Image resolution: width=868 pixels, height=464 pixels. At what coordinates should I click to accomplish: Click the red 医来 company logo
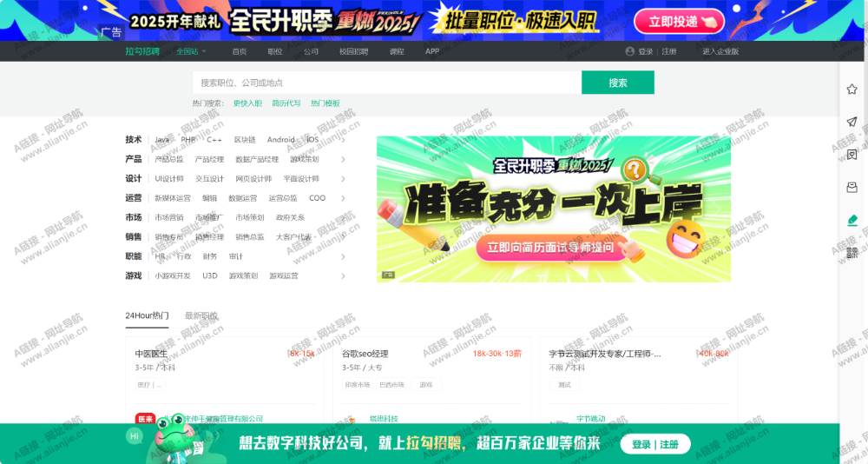tap(145, 419)
